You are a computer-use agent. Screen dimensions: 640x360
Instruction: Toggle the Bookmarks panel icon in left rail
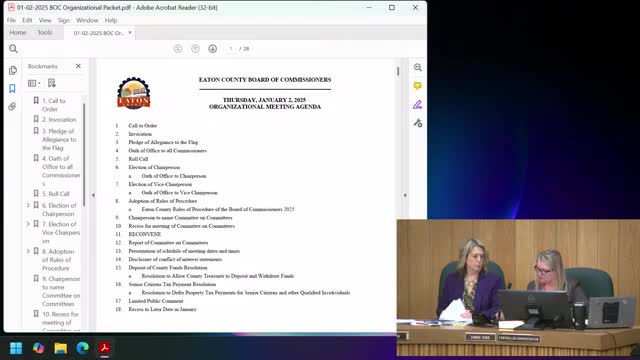[12, 88]
